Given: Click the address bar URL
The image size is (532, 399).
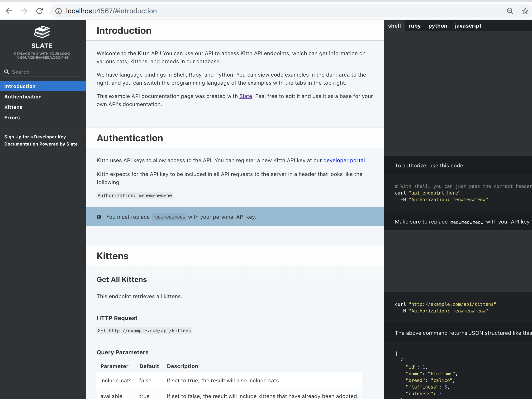Looking at the screenshot, I should click(111, 11).
